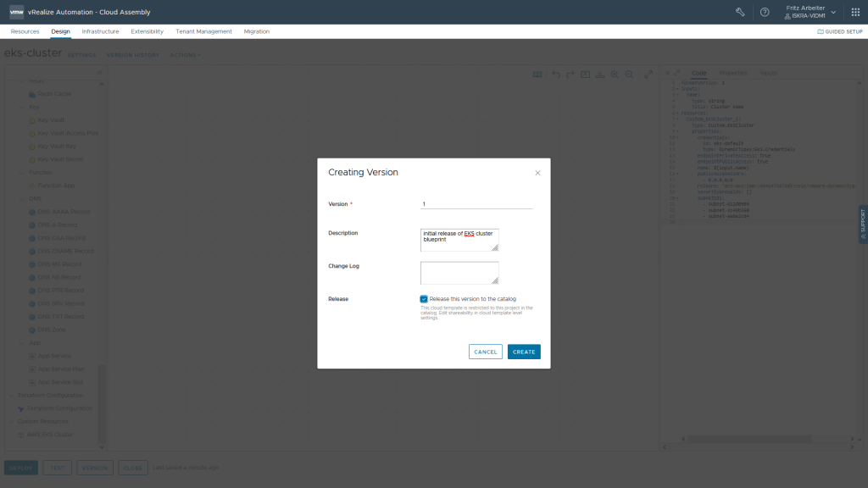Click the palette vertical scrollbar thumb
868x488 pixels.
[x=102, y=404]
